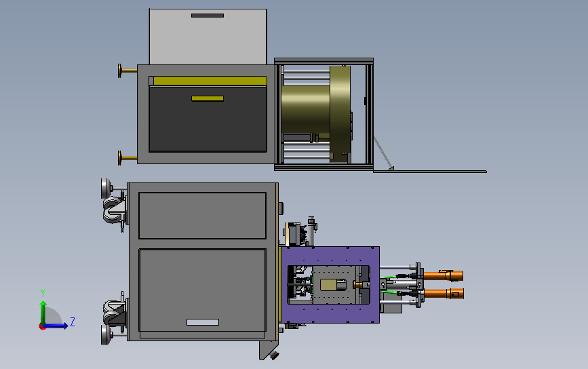The height and width of the screenshot is (369, 588).
Task: Select the top rail of the aluminum frame
Action: 324,61
